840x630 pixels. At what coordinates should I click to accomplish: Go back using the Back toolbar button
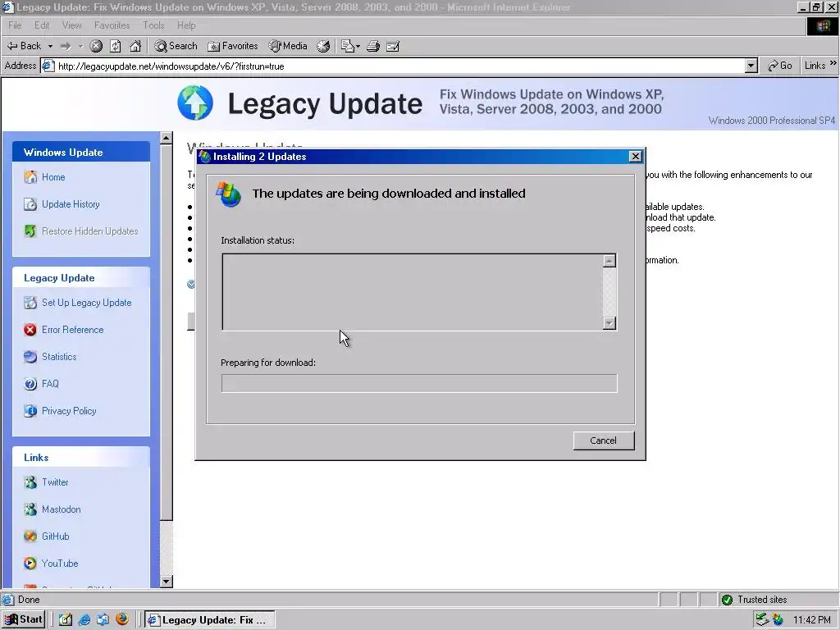[x=24, y=46]
